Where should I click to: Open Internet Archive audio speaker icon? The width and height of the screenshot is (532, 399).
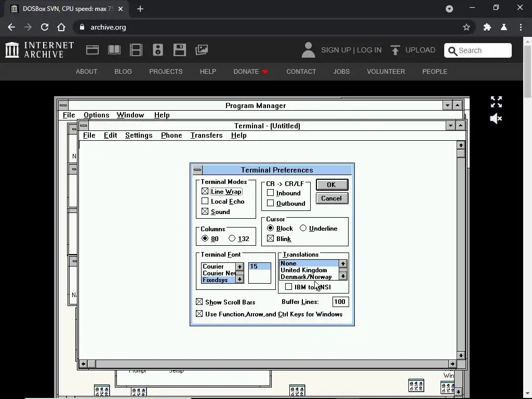pyautogui.click(x=158, y=50)
